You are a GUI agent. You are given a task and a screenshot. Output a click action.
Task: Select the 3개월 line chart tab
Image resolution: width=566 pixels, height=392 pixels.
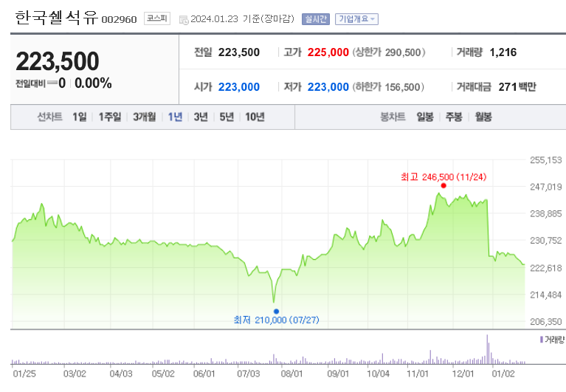pyautogui.click(x=145, y=117)
